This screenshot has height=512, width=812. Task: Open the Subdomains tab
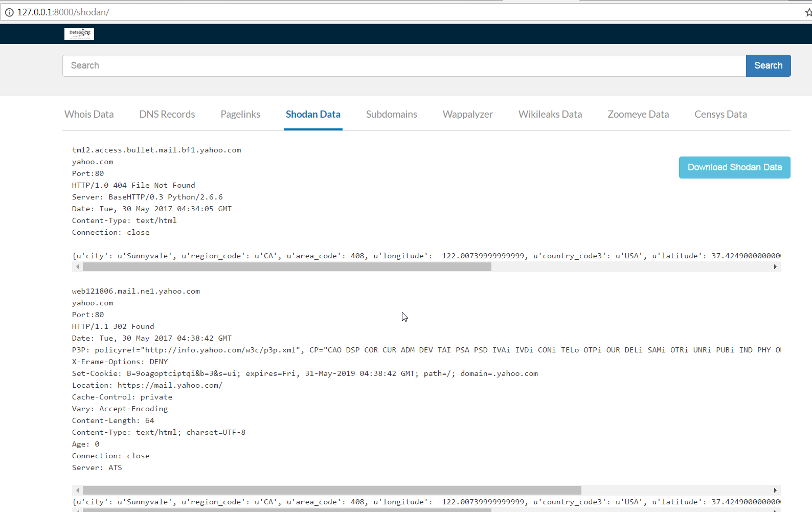[x=392, y=115]
